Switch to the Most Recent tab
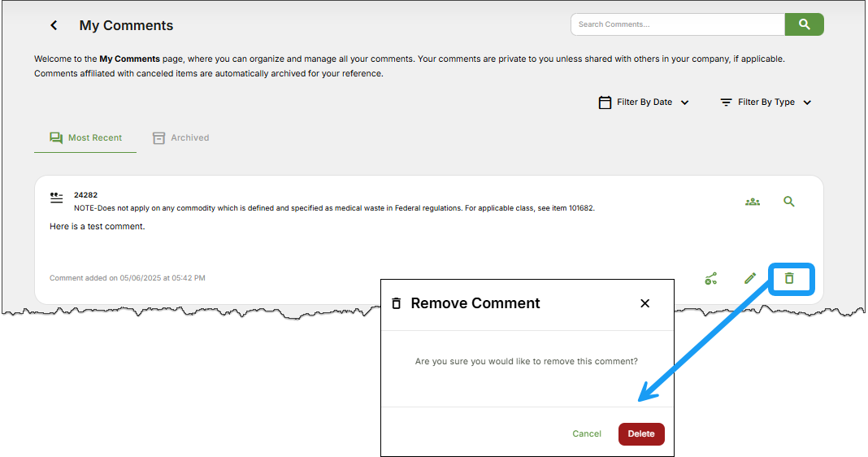The height and width of the screenshot is (457, 868). pos(85,138)
